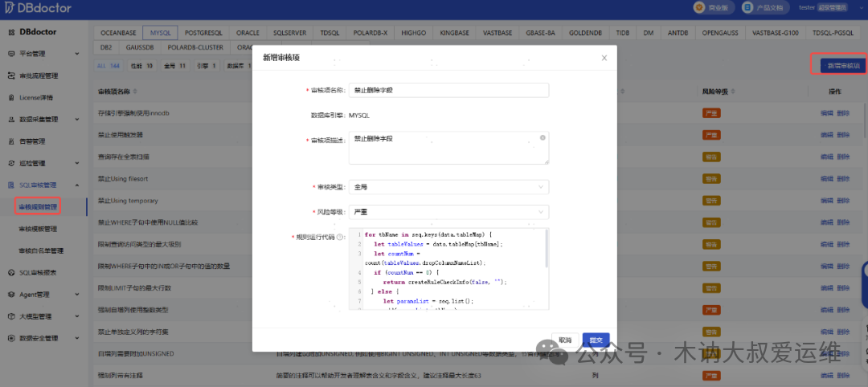Click the 数据采集管理 sidebar icon
The height and width of the screenshot is (387, 868).
tap(11, 120)
